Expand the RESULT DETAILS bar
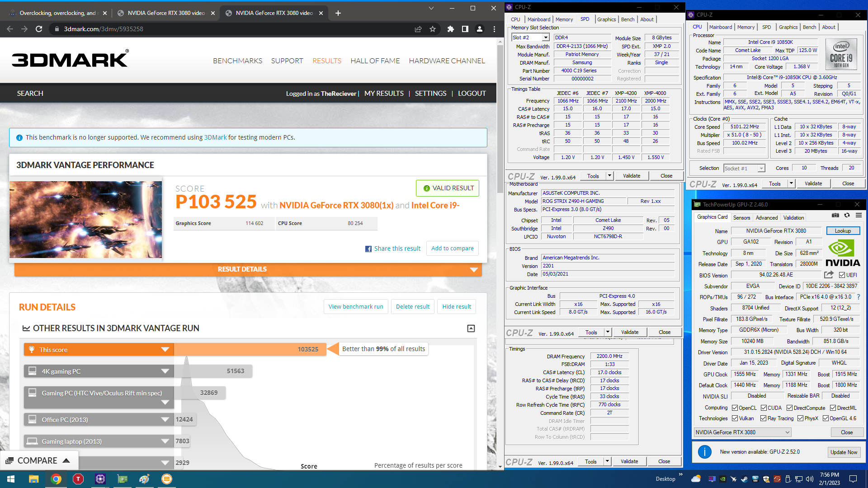This screenshot has height=488, width=868. [248, 269]
